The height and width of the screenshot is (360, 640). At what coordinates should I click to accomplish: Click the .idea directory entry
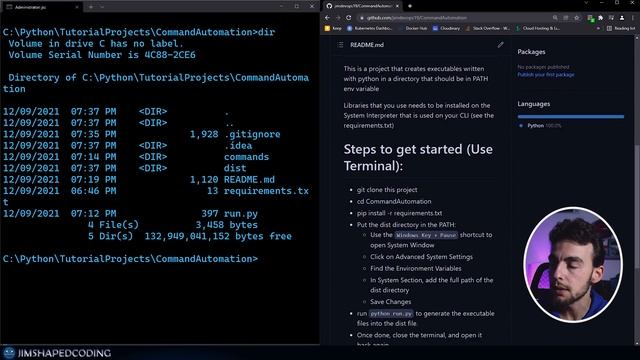pyautogui.click(x=238, y=146)
